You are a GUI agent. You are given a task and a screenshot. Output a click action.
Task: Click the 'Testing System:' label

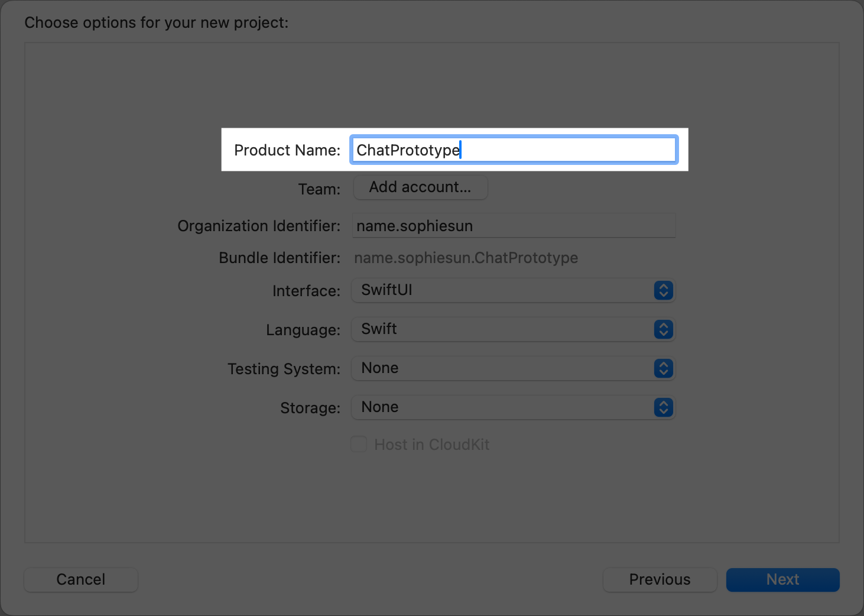tap(284, 369)
